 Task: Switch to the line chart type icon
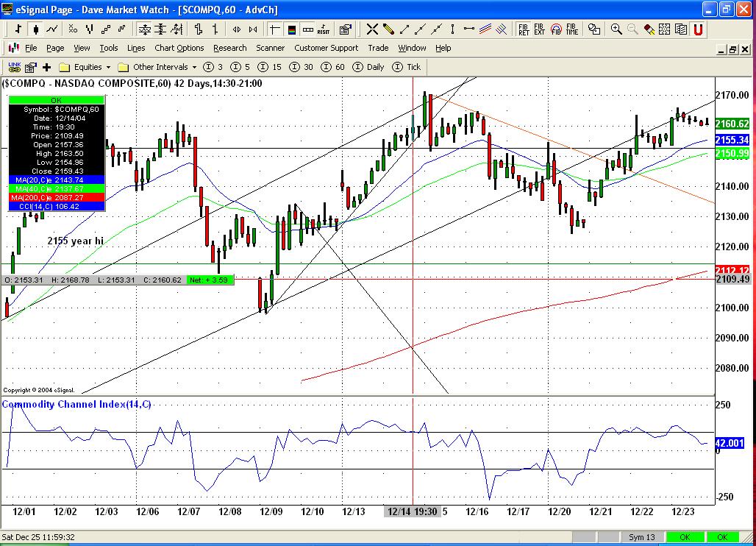point(52,29)
